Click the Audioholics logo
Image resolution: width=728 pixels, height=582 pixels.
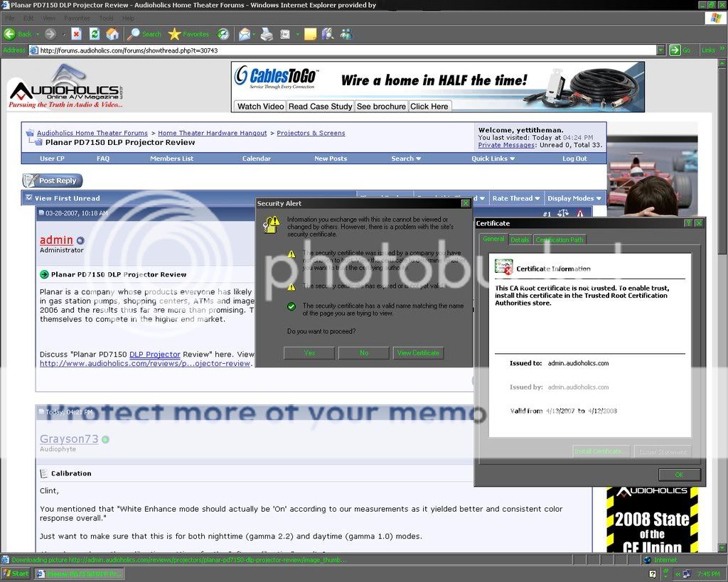coord(65,87)
